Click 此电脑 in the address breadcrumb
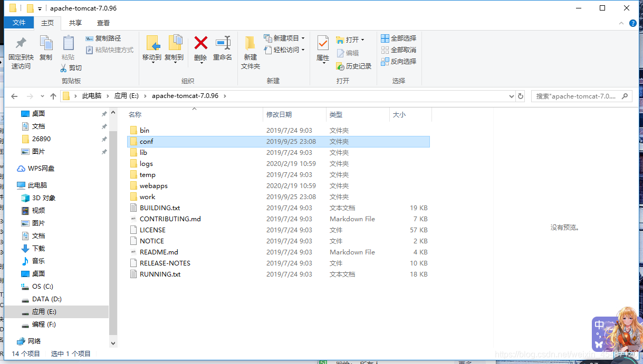The image size is (643, 364). click(92, 96)
